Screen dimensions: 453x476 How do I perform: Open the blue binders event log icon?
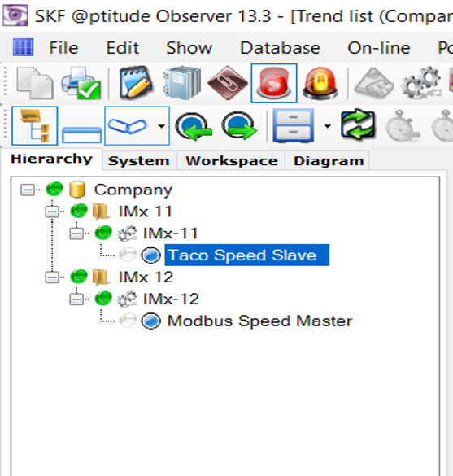[x=182, y=83]
